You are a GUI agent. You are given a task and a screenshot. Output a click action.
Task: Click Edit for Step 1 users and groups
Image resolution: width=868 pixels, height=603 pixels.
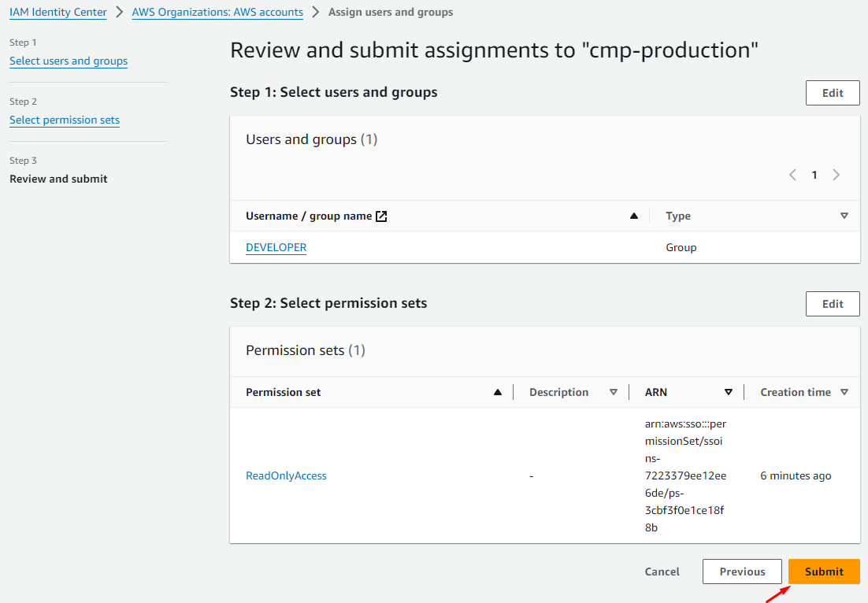(x=833, y=93)
